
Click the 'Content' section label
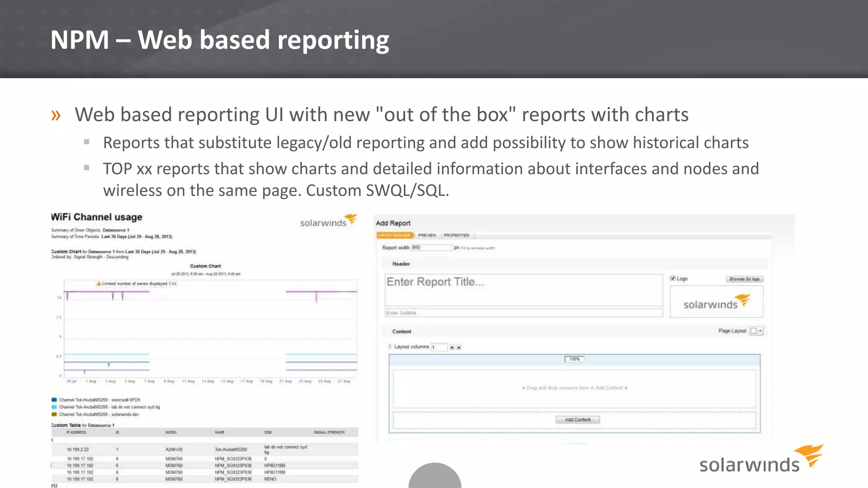click(401, 331)
